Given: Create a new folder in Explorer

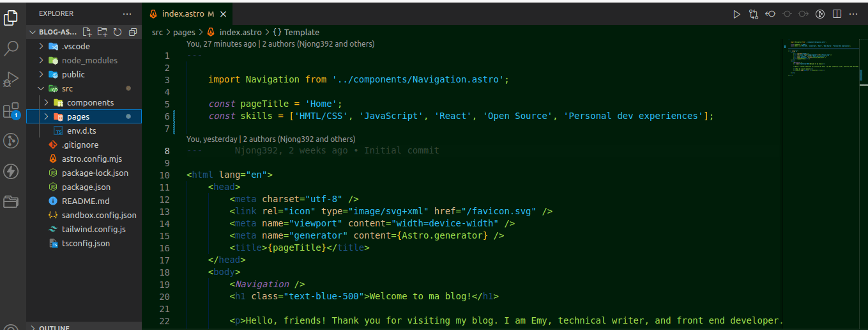Looking at the screenshot, I should click(x=102, y=32).
